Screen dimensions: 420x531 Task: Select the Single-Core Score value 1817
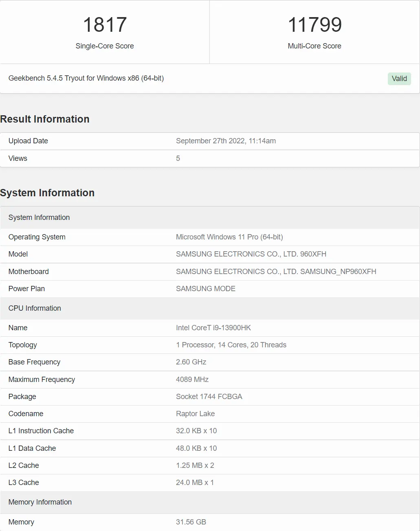point(105,25)
